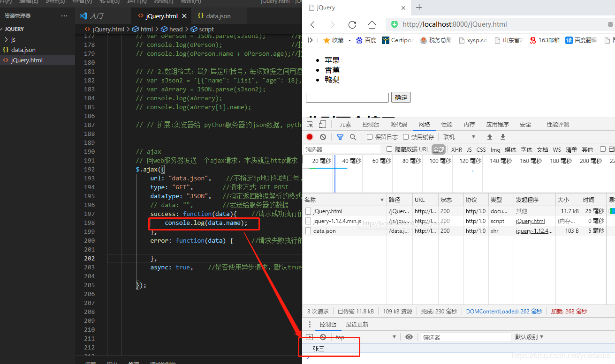The height and width of the screenshot is (364, 615).
Task: Open the Certipor bookmark
Action: point(397,40)
